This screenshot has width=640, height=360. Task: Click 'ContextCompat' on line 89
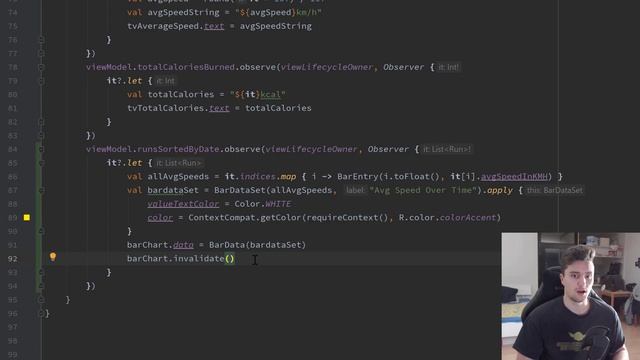point(222,218)
